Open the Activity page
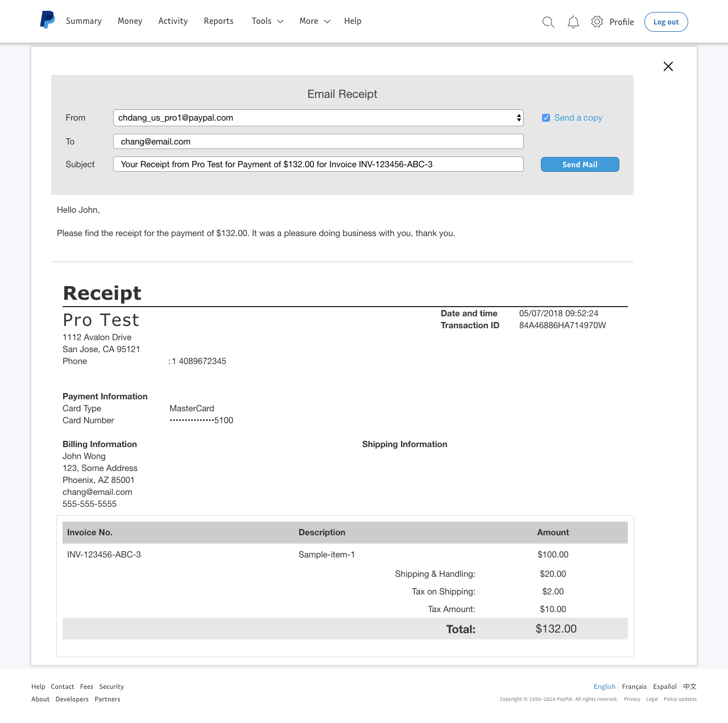728x723 pixels. coord(173,21)
